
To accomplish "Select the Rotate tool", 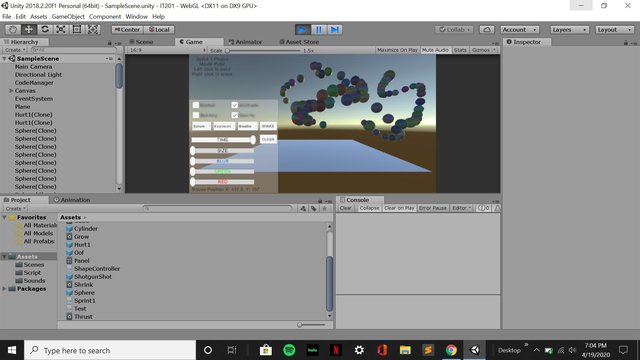I will coord(45,29).
